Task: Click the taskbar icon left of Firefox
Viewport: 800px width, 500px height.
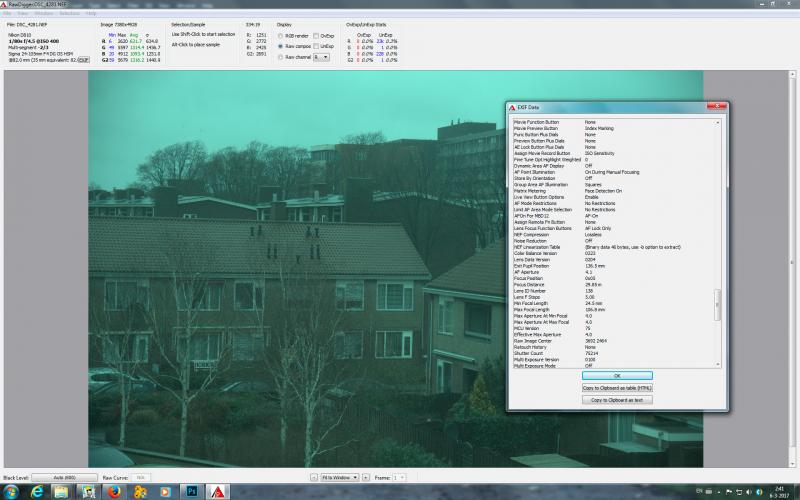Action: click(x=88, y=492)
